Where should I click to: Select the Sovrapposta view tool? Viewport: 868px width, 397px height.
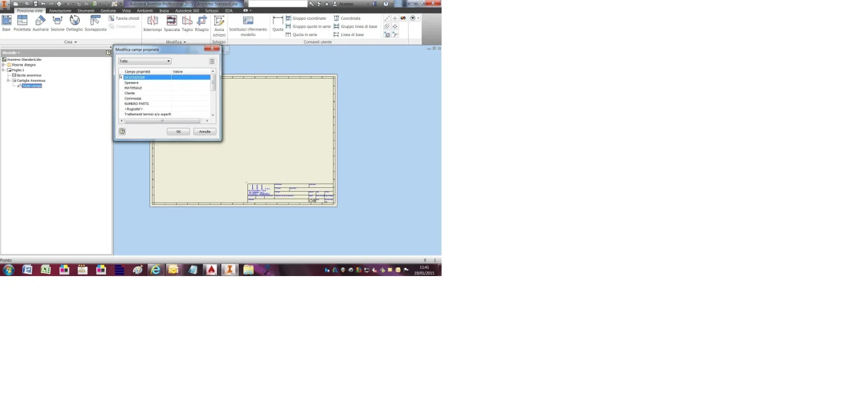tap(95, 24)
